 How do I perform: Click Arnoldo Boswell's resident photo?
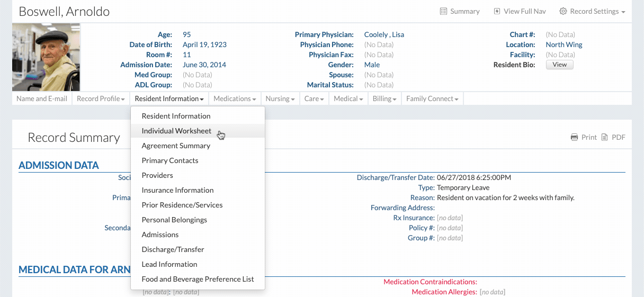click(x=46, y=58)
